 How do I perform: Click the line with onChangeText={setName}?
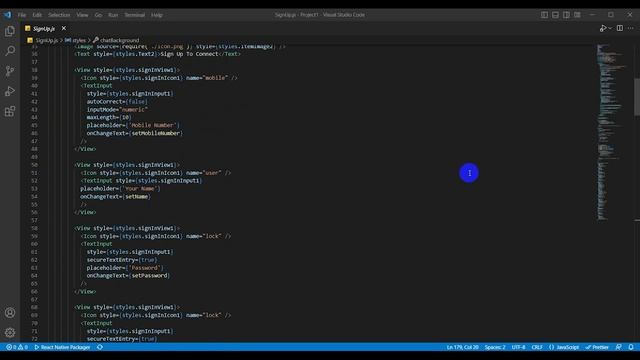(115, 196)
